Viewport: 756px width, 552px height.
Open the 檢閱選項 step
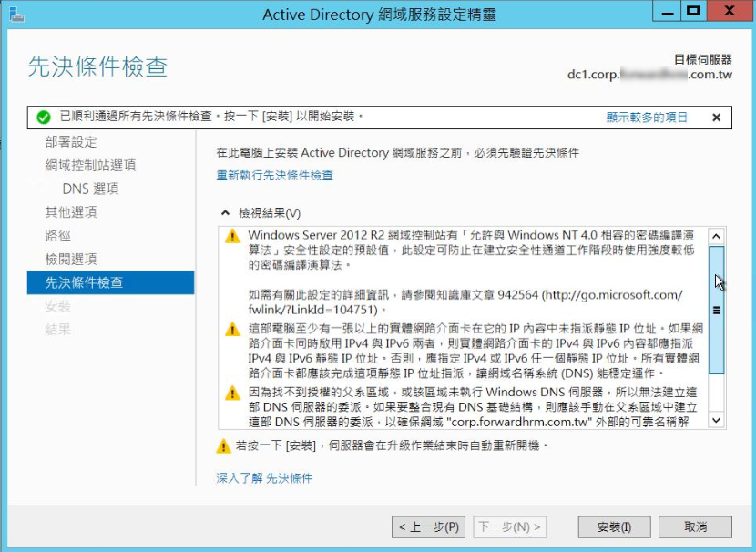[x=71, y=260]
